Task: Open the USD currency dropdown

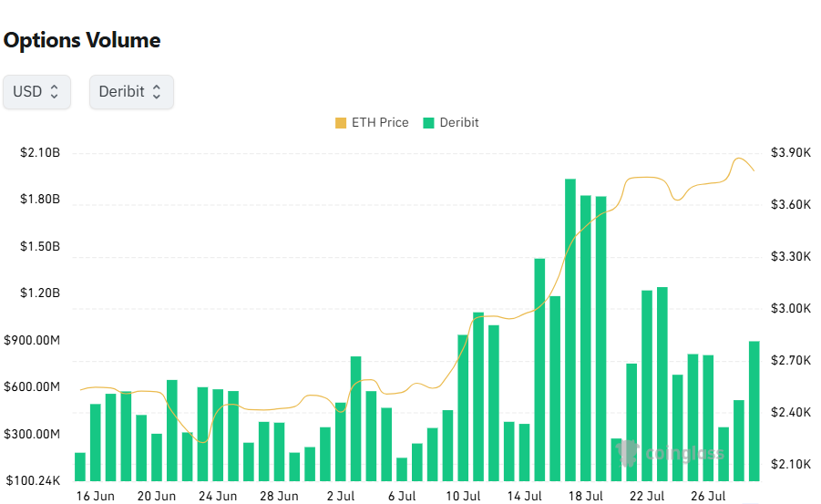Action: pos(36,92)
